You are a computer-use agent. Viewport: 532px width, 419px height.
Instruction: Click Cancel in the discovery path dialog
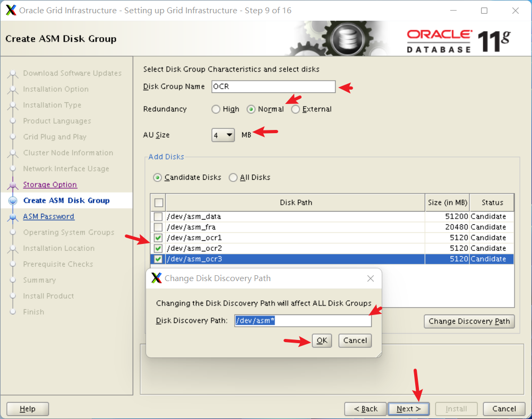[355, 341]
